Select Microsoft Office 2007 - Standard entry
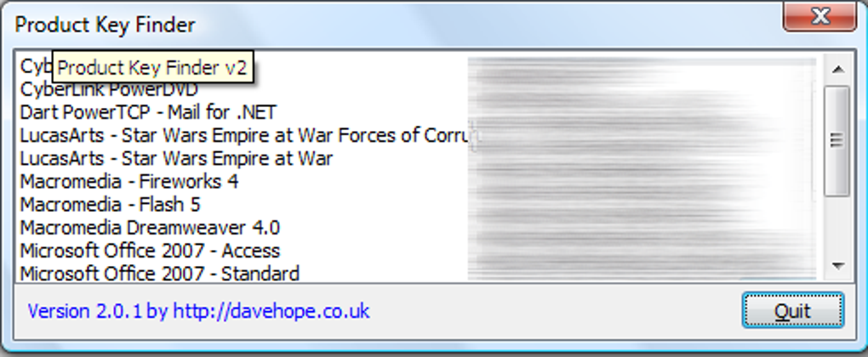The image size is (868, 357). point(160,273)
